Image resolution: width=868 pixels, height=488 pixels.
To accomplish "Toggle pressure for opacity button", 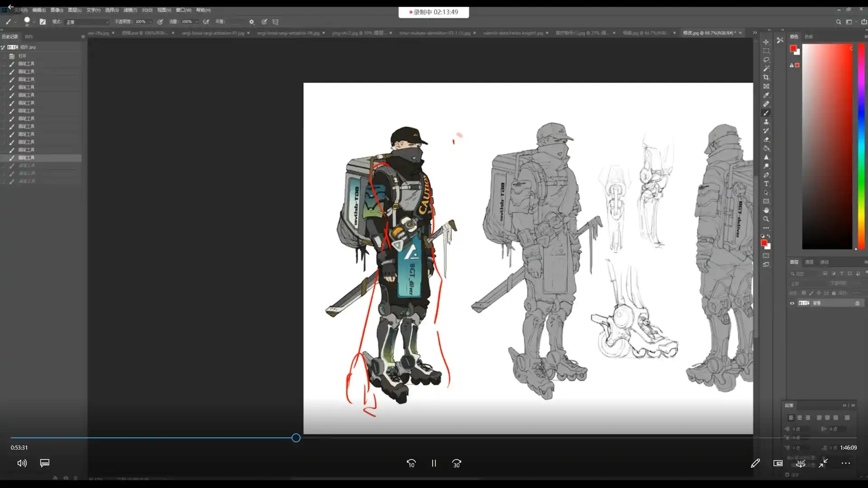I will click(160, 22).
